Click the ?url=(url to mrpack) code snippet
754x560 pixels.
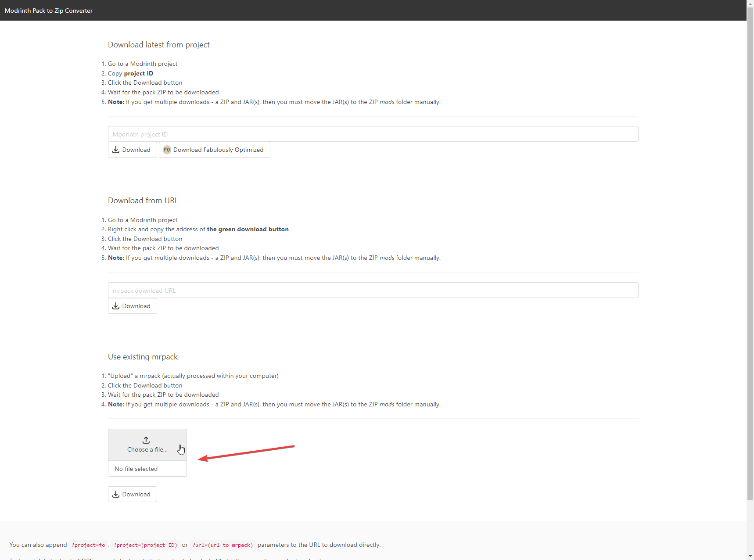223,545
